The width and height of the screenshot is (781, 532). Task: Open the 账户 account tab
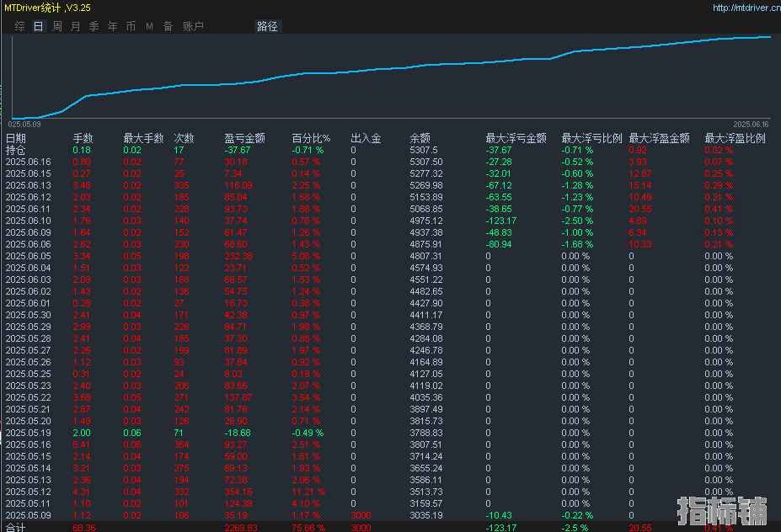(x=193, y=26)
